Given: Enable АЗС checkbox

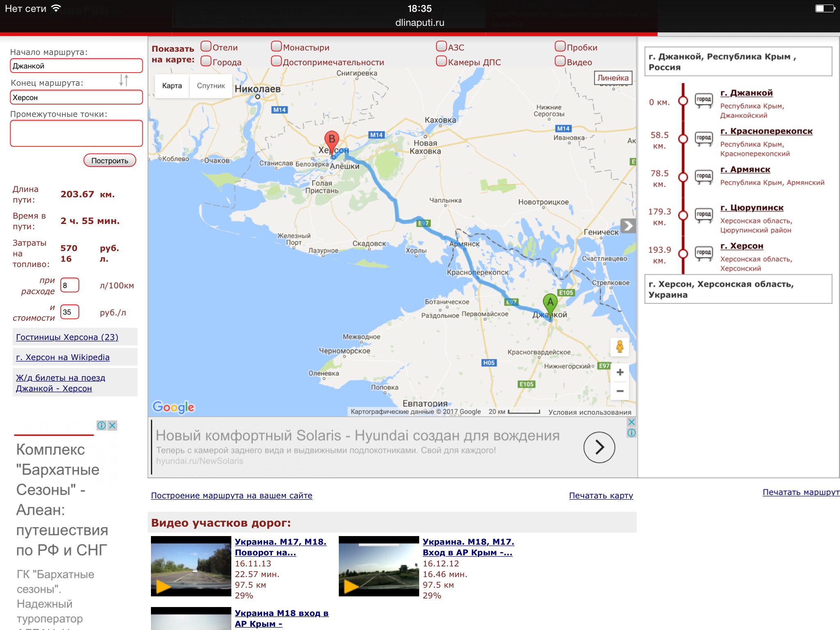Looking at the screenshot, I should click(x=441, y=46).
